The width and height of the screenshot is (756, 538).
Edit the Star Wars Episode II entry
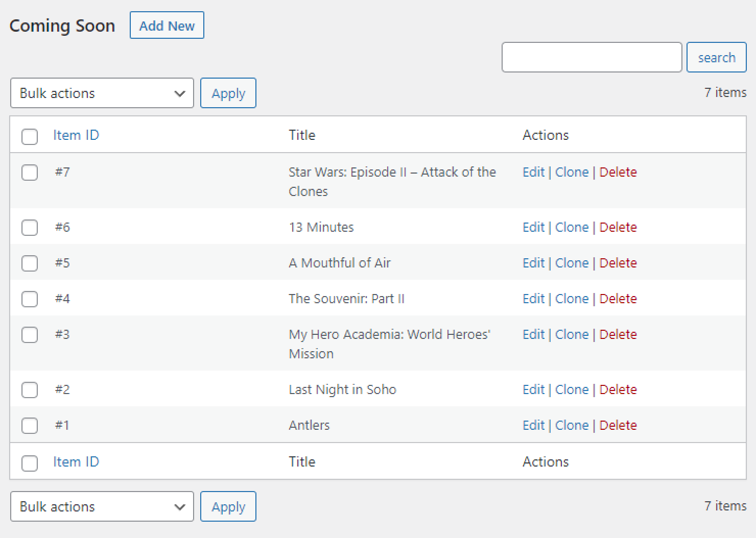(x=534, y=172)
